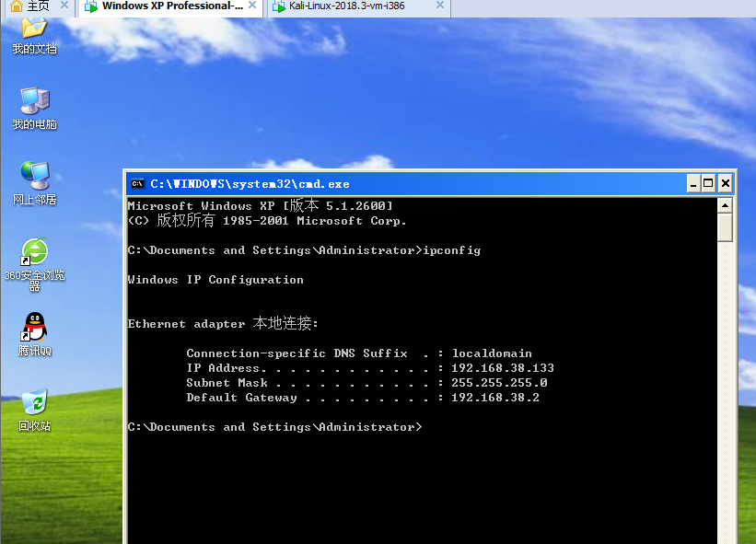Click the cmd vertical scrollbar thumb
This screenshot has height=544, width=756.
click(x=725, y=228)
